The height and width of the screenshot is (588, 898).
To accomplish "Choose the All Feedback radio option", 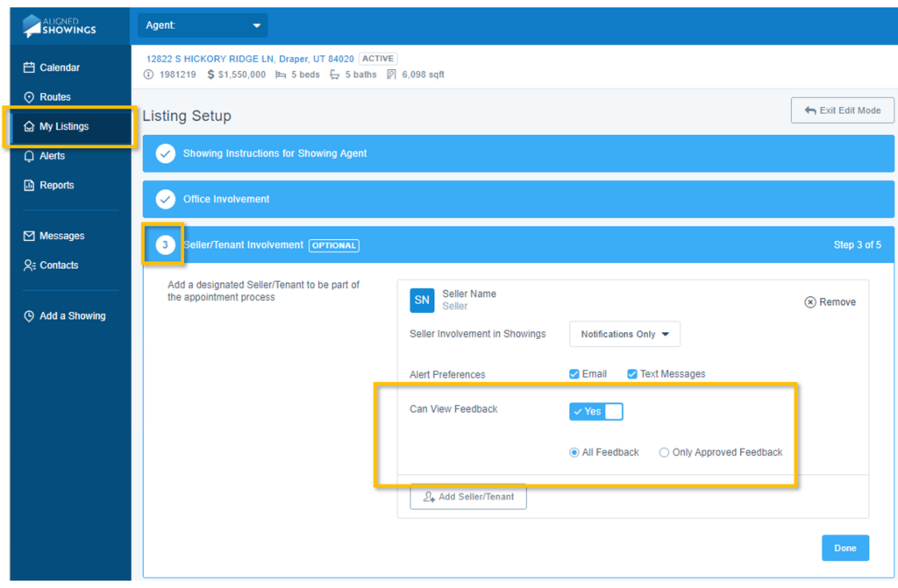I will (574, 453).
